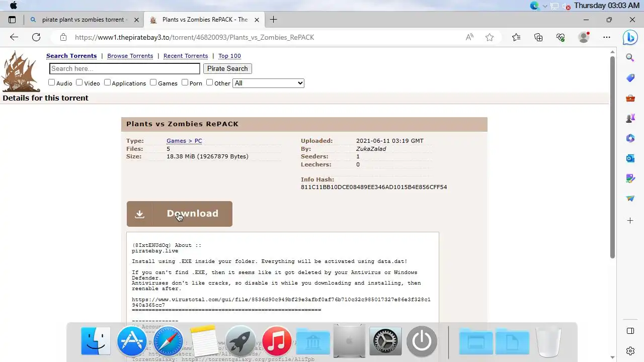Viewport: 644px width, 362px height.
Task: Open the Recent Torrents link
Action: pos(186,56)
